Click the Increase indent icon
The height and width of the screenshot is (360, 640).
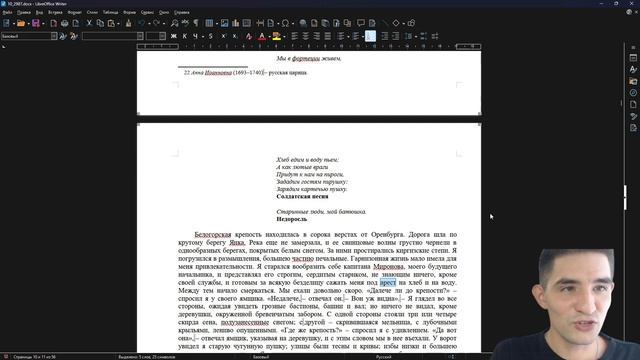click(384, 36)
